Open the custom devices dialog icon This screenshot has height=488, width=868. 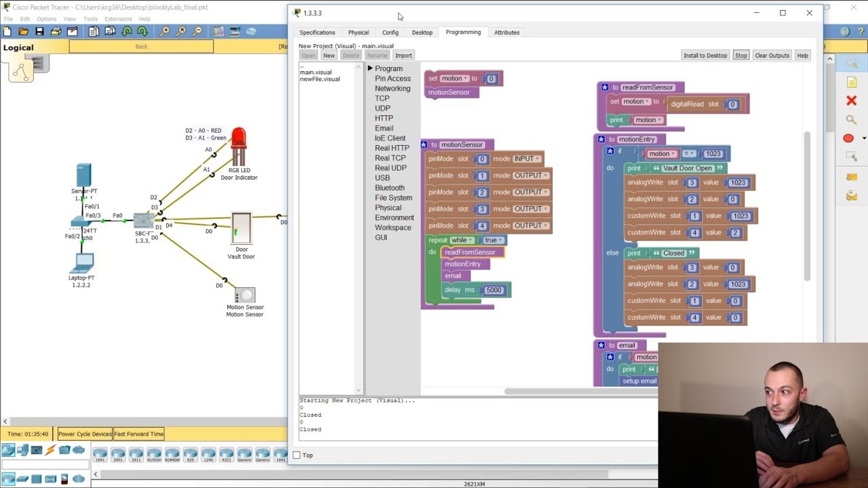click(x=235, y=31)
